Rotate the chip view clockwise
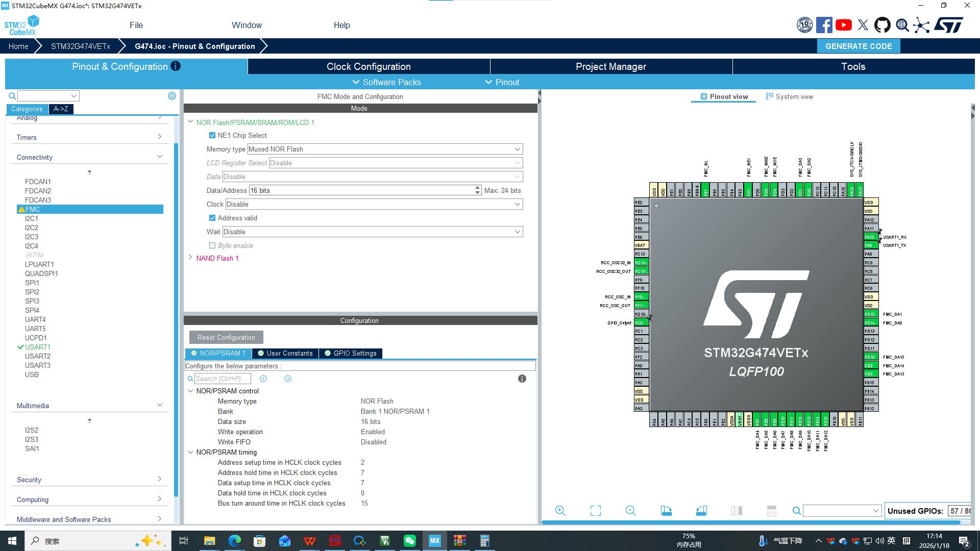 click(666, 511)
